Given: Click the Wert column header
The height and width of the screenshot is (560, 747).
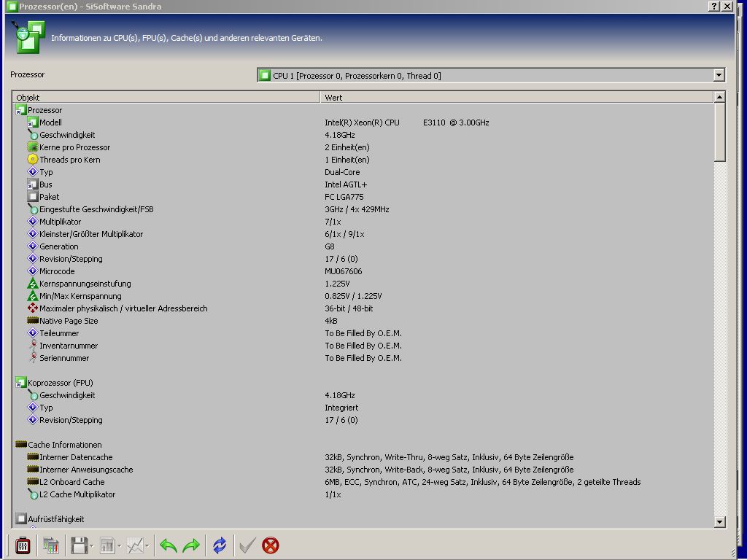Looking at the screenshot, I should click(x=516, y=97).
